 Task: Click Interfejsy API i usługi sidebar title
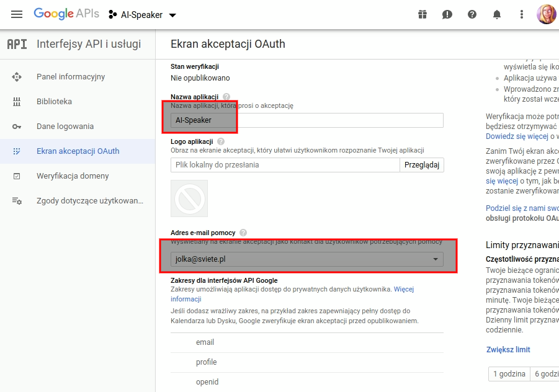point(89,44)
